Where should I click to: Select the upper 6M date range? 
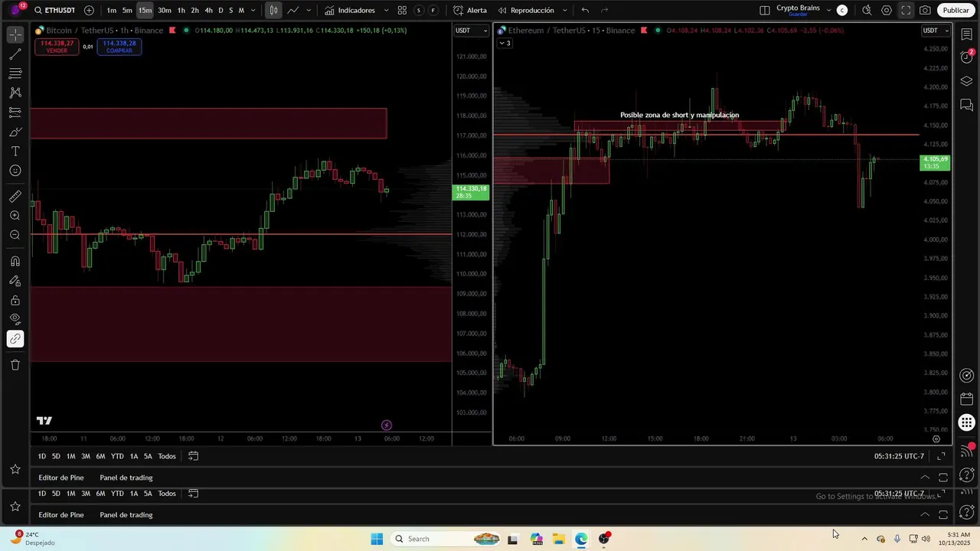coord(100,456)
